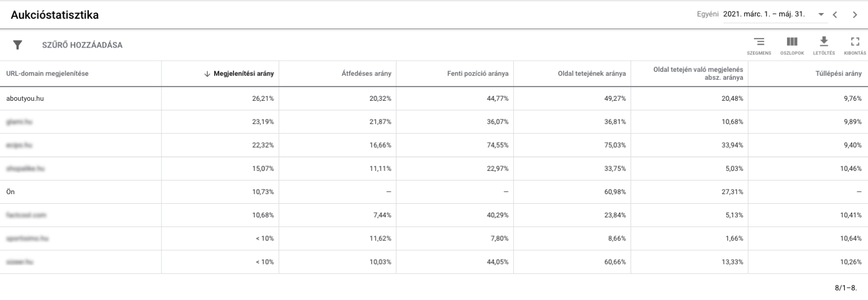Download the report via Letöltés
Screen dimensions: 868x300
(x=824, y=45)
